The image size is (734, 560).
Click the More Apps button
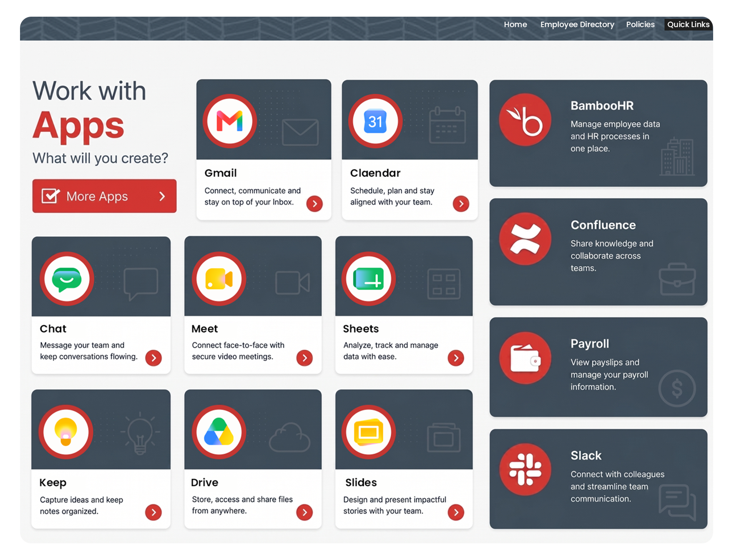[x=104, y=196]
